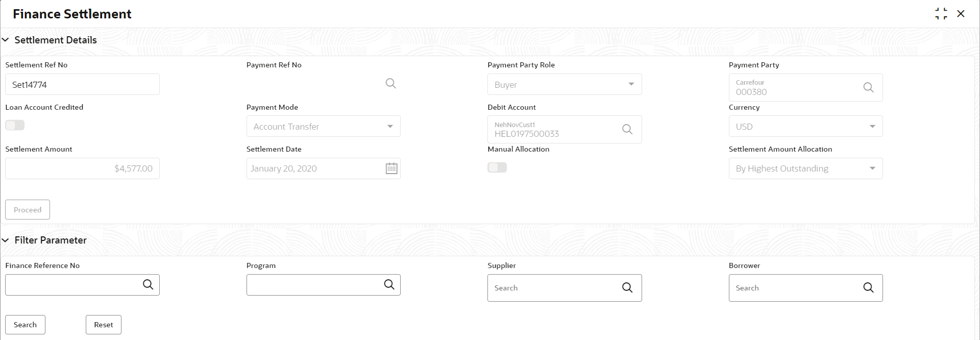The image size is (980, 340).
Task: Enable the Manual Allocation switch
Action: coord(497,167)
